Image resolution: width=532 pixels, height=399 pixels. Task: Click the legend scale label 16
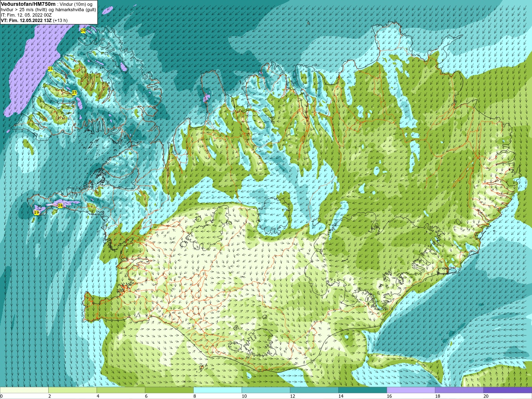click(x=389, y=396)
